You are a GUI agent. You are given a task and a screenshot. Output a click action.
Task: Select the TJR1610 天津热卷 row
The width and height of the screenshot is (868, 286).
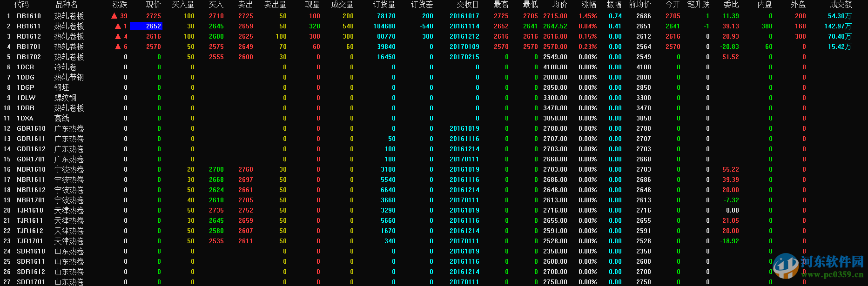tap(434, 210)
